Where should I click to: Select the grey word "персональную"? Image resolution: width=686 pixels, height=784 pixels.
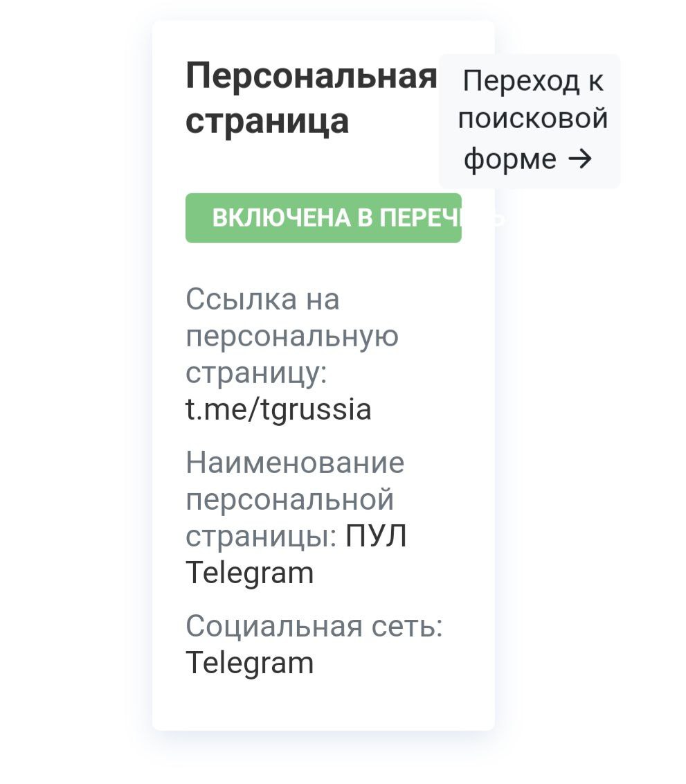[292, 336]
